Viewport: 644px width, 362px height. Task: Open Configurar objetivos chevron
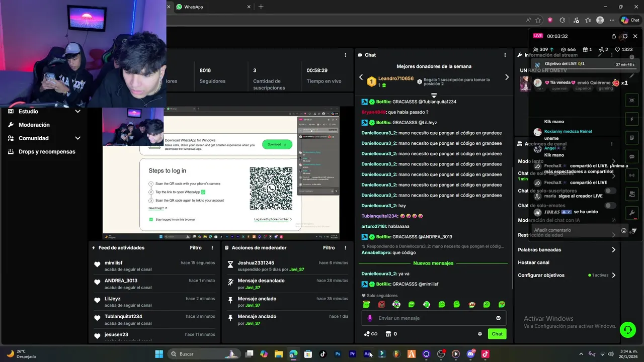coord(613,276)
